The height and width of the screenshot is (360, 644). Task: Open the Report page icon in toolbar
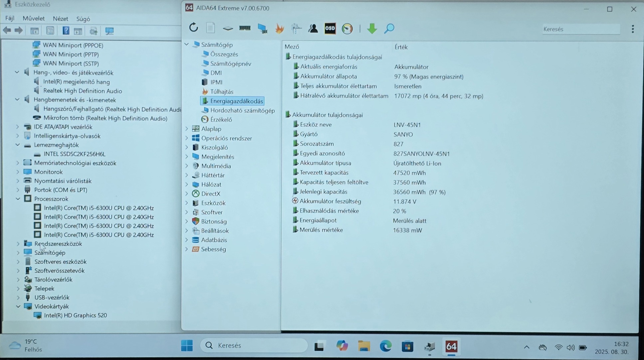[x=210, y=28]
